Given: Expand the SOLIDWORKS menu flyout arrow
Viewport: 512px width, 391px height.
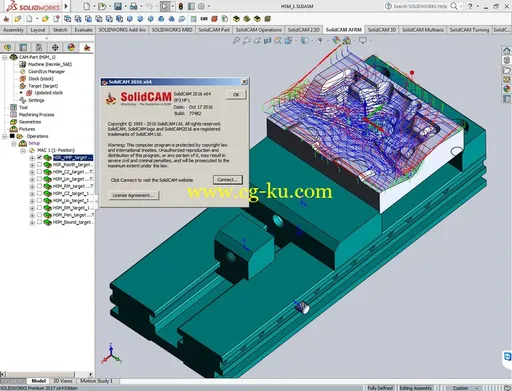Looking at the screenshot, I should click(x=66, y=6).
